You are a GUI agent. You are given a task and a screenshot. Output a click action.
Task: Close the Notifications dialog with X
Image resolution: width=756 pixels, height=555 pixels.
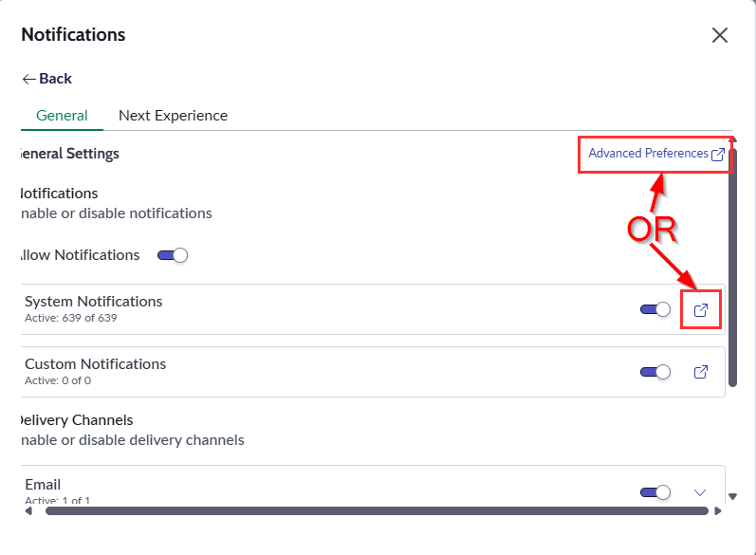click(x=720, y=36)
